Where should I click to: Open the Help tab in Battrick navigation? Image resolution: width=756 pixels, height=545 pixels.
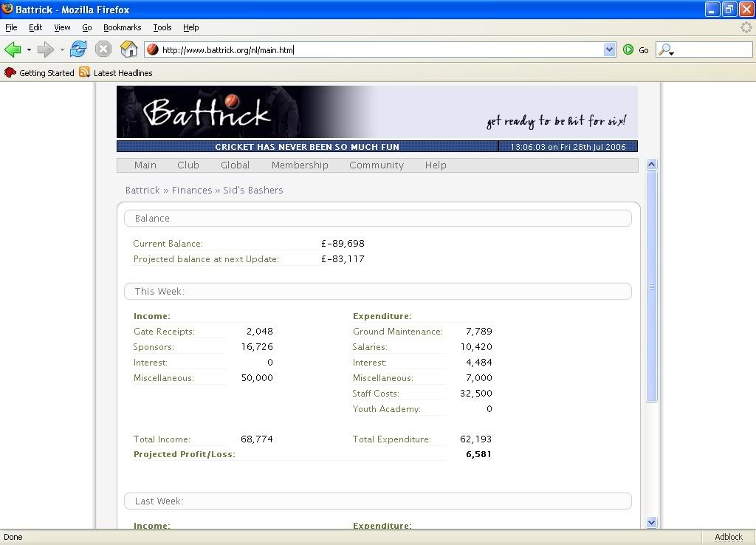[x=436, y=165]
